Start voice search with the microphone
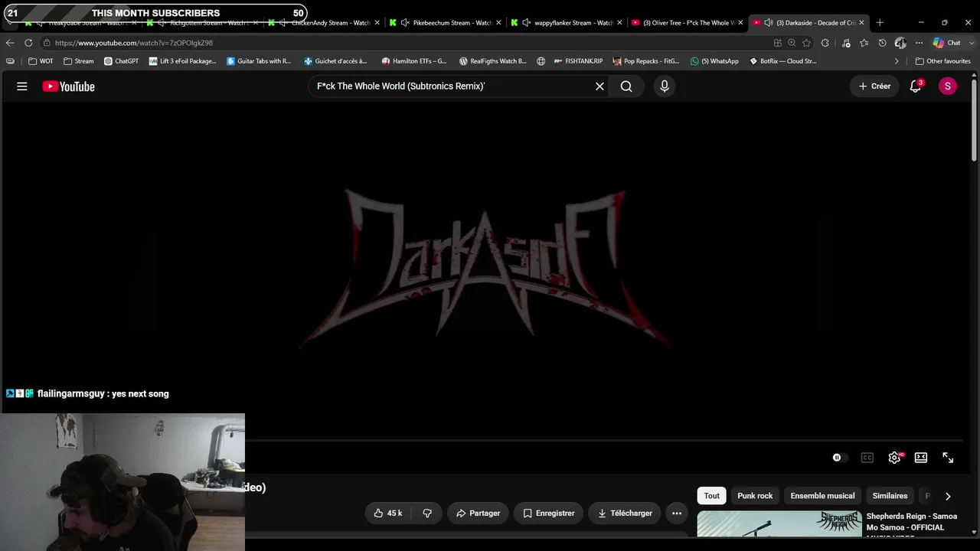Screen dimensions: 980x551 pos(665,86)
